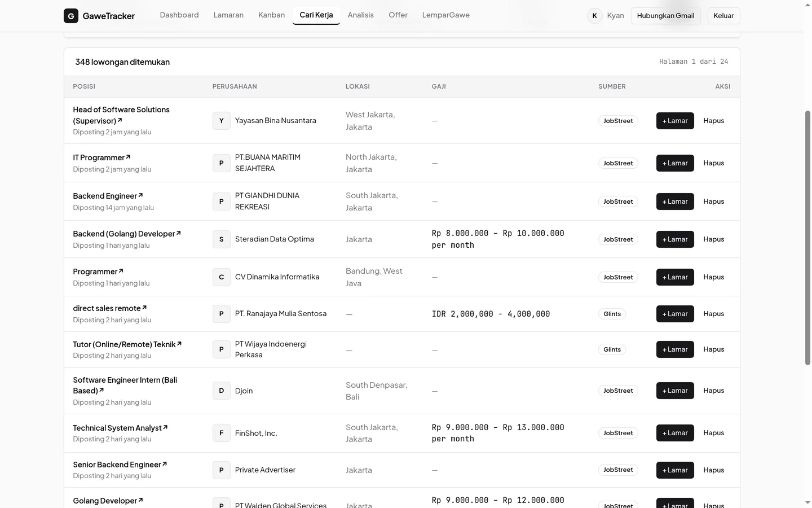This screenshot has width=812, height=508.
Task: Select the Cari Kerja tab
Action: pyautogui.click(x=316, y=15)
